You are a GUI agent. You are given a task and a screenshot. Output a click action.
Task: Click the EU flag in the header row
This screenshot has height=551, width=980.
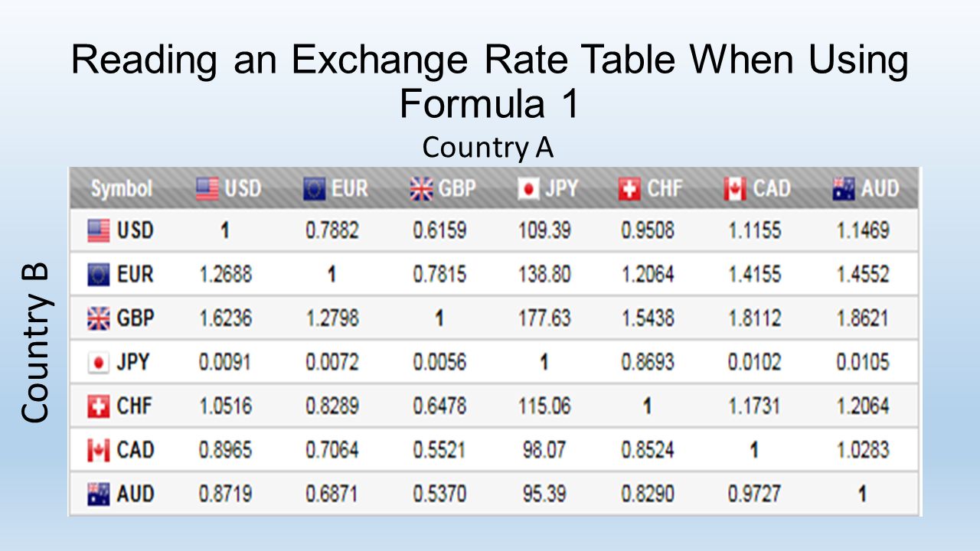coord(315,189)
